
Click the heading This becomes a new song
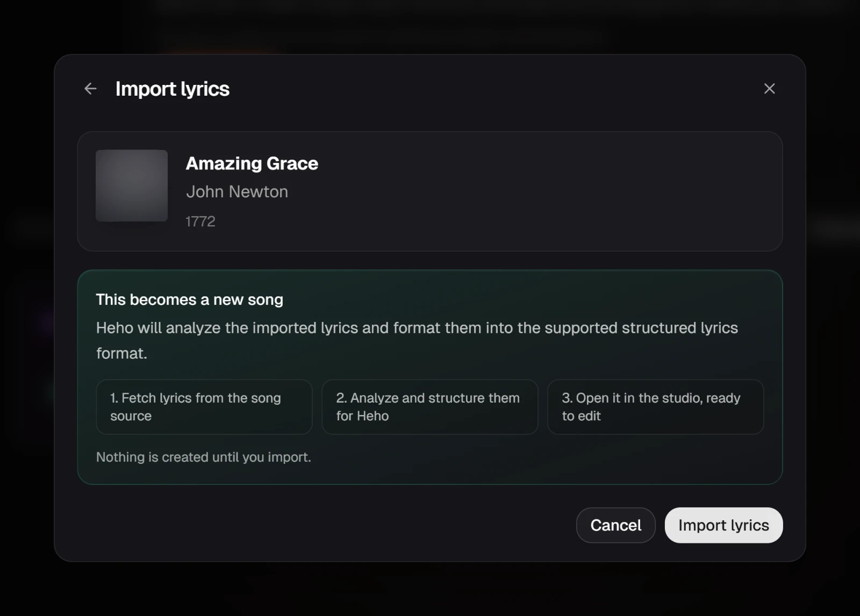(x=189, y=300)
